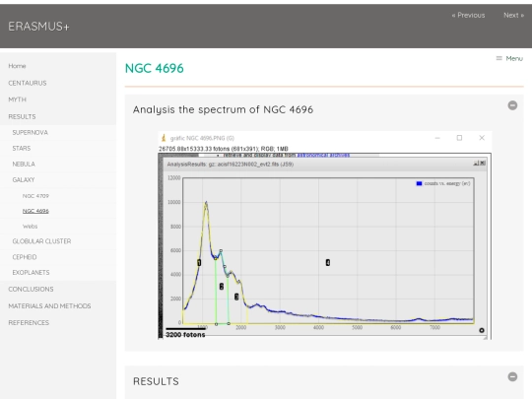The height and width of the screenshot is (399, 532).
Task: Collapse the Analysis the spectrum section
Action: 512,105
